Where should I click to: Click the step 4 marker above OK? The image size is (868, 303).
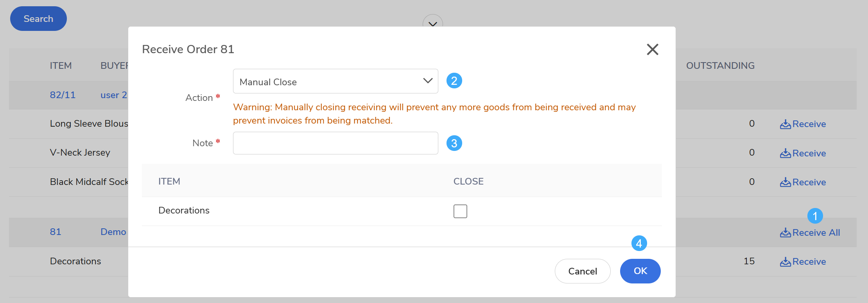pos(639,244)
